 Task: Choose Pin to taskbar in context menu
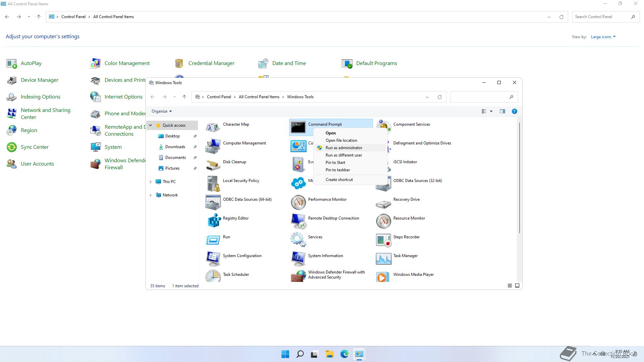(350, 170)
